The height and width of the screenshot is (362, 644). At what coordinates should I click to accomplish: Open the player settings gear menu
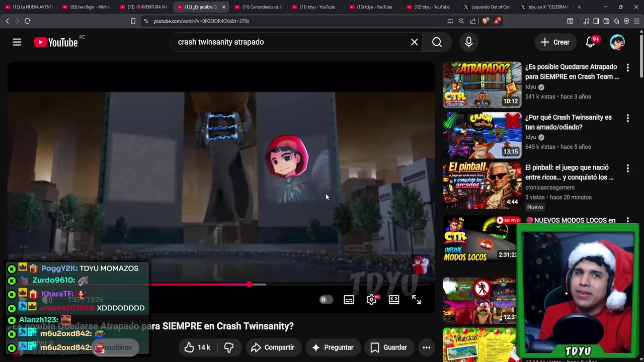(371, 300)
